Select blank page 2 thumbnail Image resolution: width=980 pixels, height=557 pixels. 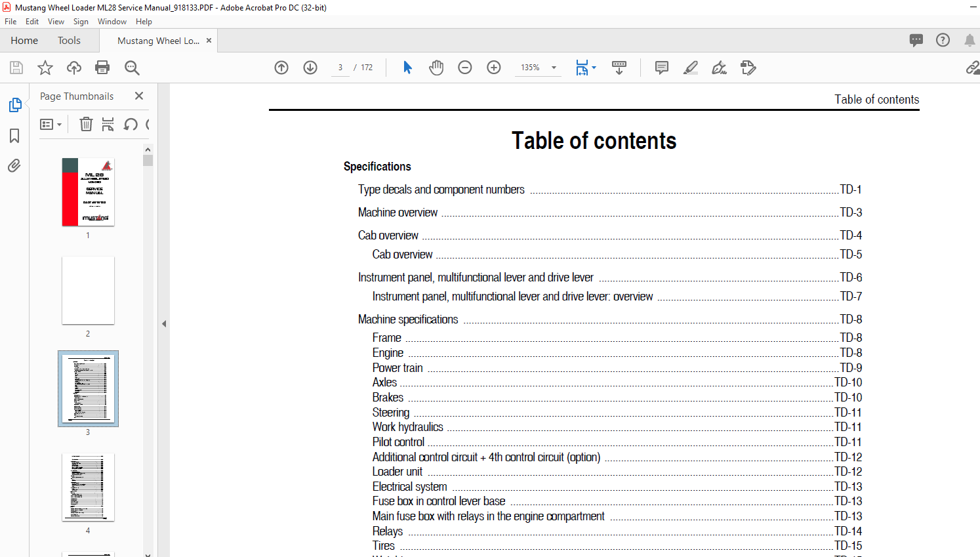(88, 291)
